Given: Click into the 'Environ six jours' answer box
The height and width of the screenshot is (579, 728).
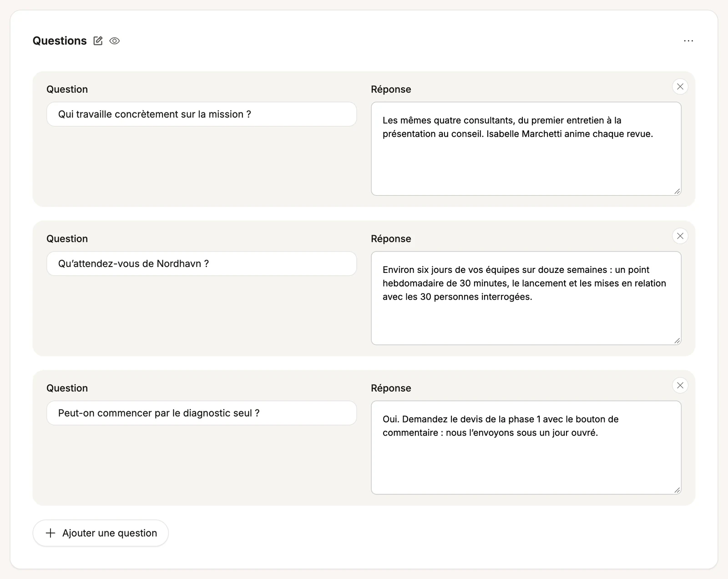Looking at the screenshot, I should (x=526, y=298).
